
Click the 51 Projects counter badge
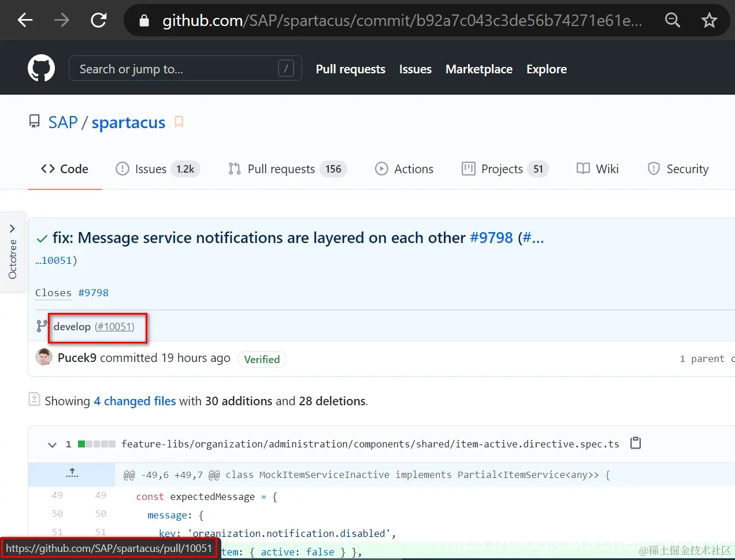[538, 169]
